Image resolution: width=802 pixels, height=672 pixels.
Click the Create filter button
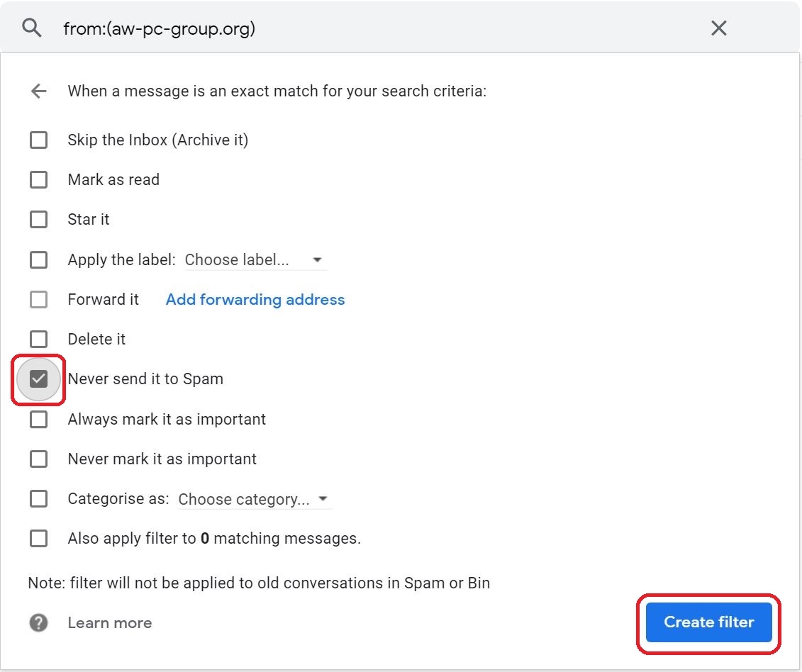point(708,622)
